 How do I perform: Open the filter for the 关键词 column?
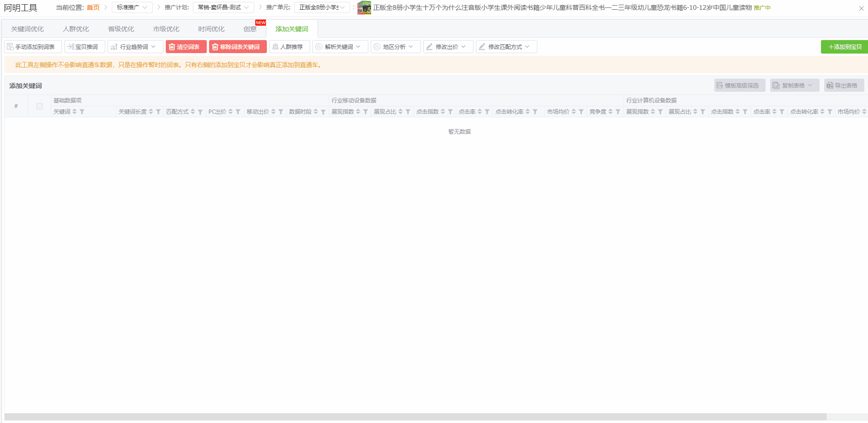82,112
